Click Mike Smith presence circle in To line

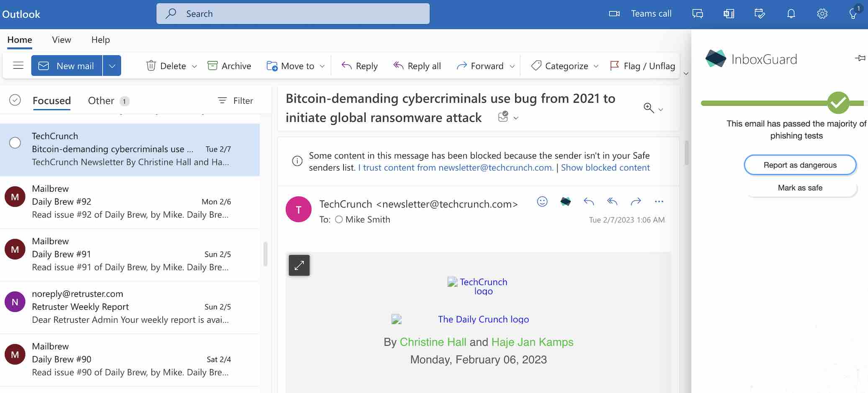339,219
